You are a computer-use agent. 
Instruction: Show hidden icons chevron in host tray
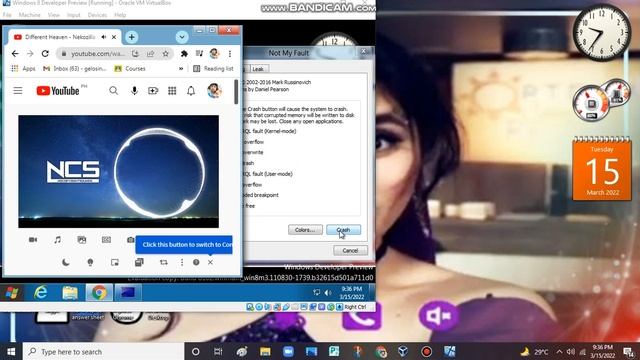tap(559, 351)
